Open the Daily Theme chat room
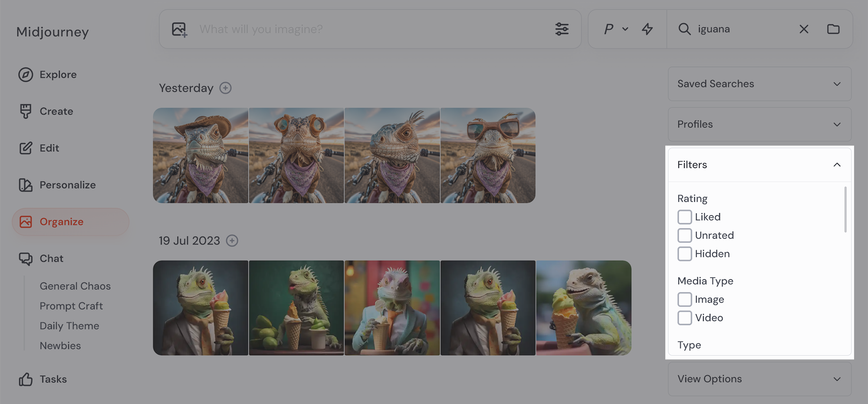 coord(69,326)
